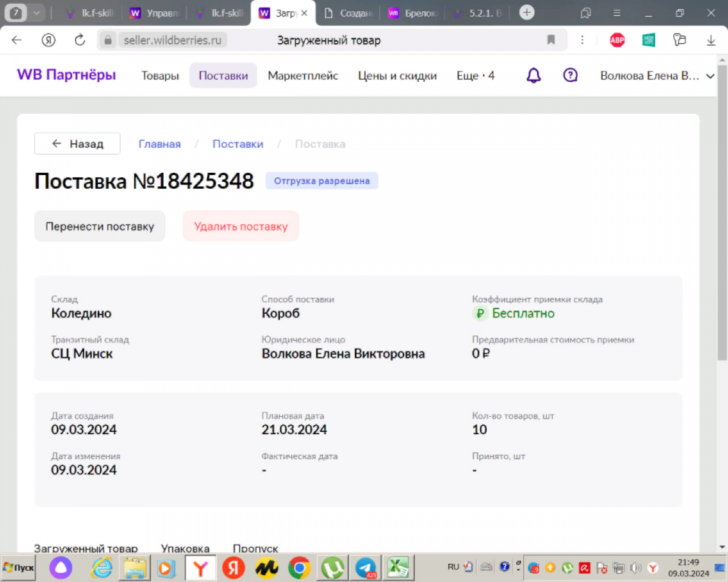Screen dimensions: 728x582
Task: Click the seller.wildberries.ru address field
Action: pyautogui.click(x=173, y=40)
